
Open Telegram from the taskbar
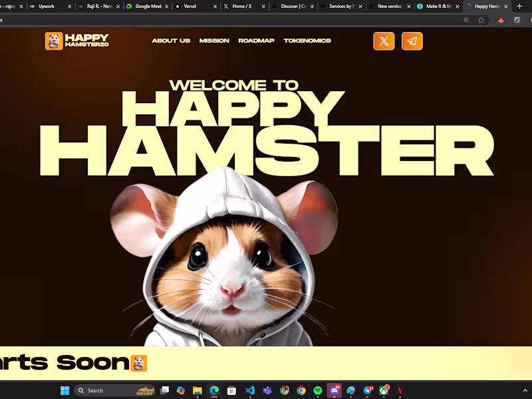[367, 390]
